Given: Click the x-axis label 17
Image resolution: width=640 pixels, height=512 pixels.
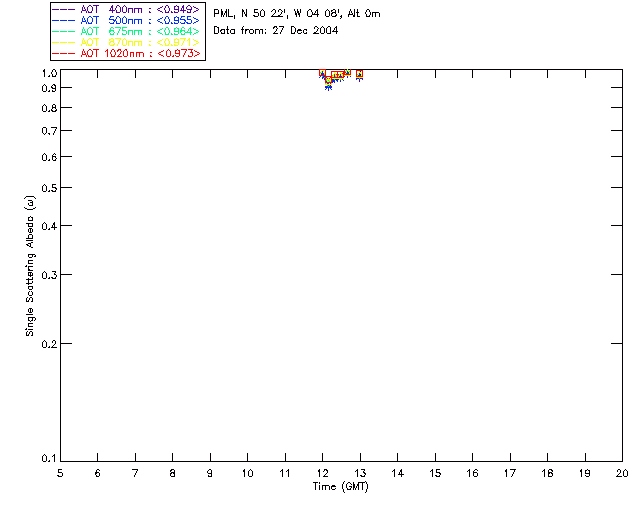Looking at the screenshot, I should click(x=510, y=473).
